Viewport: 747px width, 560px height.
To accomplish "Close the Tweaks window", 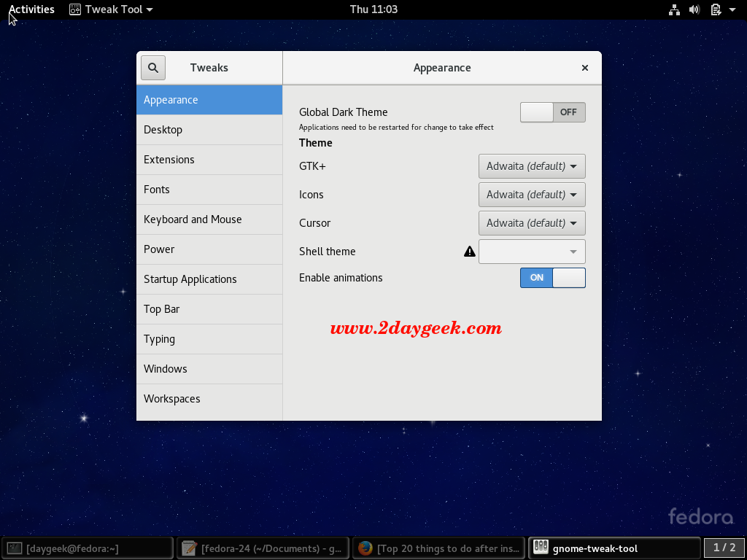I will pos(585,68).
